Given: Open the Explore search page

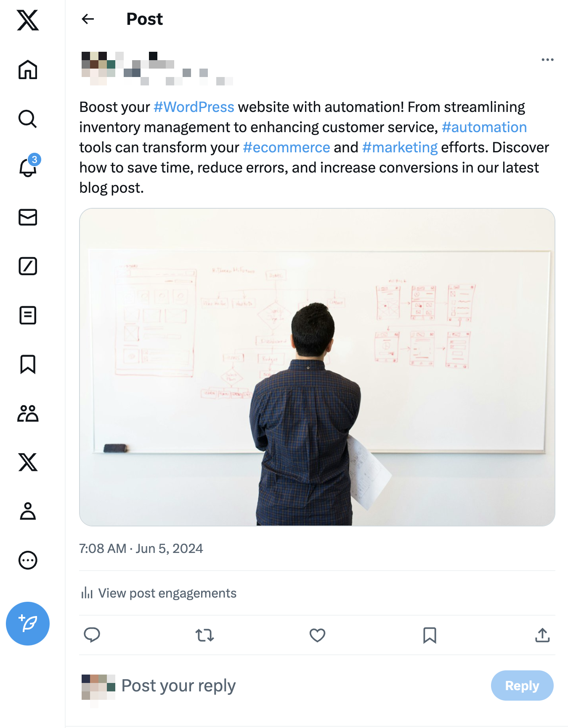Looking at the screenshot, I should [28, 119].
